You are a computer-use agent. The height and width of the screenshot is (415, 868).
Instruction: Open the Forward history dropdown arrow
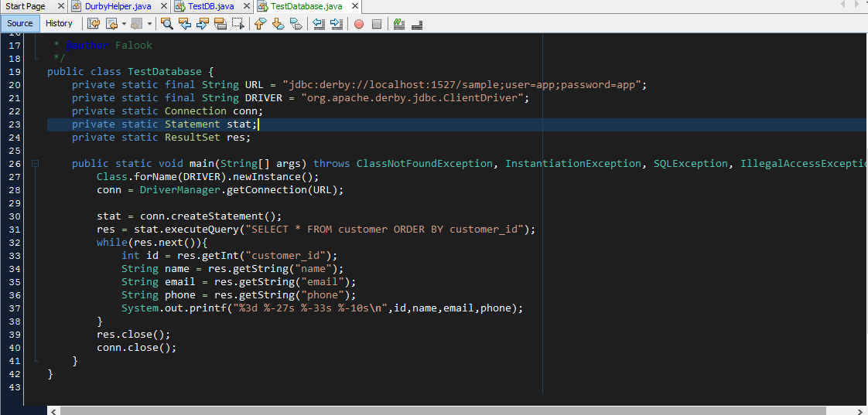(149, 24)
